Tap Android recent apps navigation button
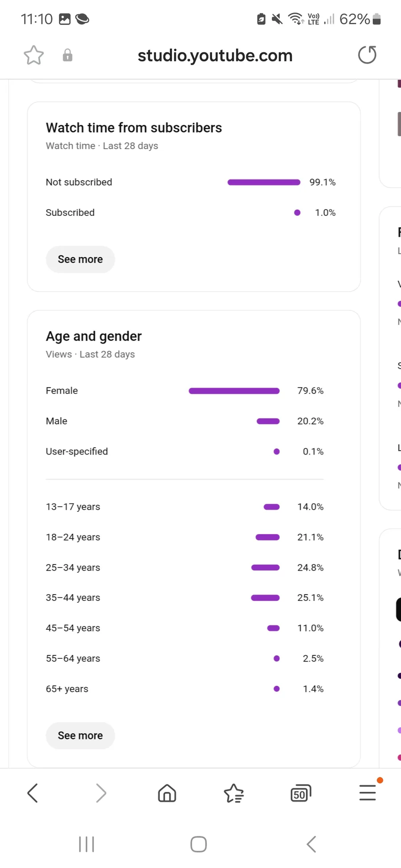This screenshot has height=868, width=401. click(86, 844)
